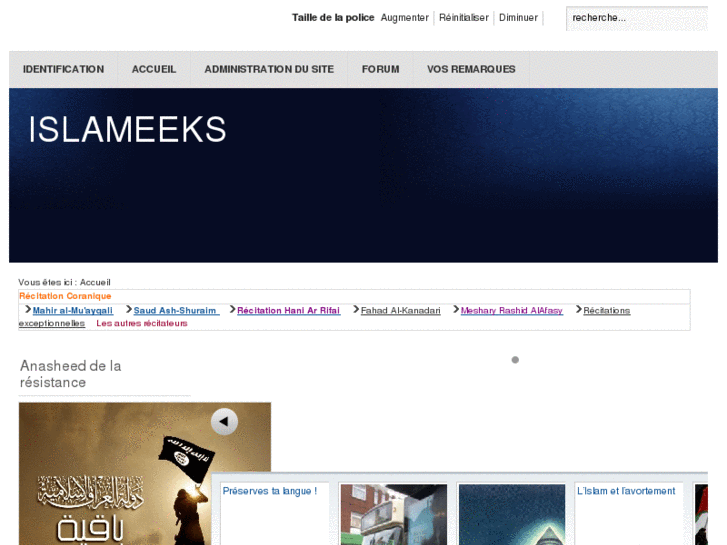The height and width of the screenshot is (545, 727).
Task: Open the Mahir al-Mu'ayqali recitation link
Action: [73, 311]
